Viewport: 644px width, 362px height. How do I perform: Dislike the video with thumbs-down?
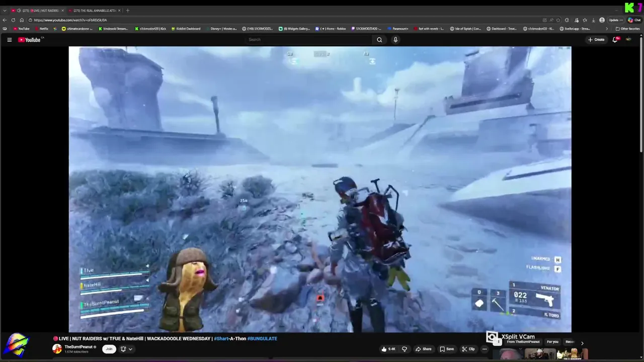[x=404, y=349]
